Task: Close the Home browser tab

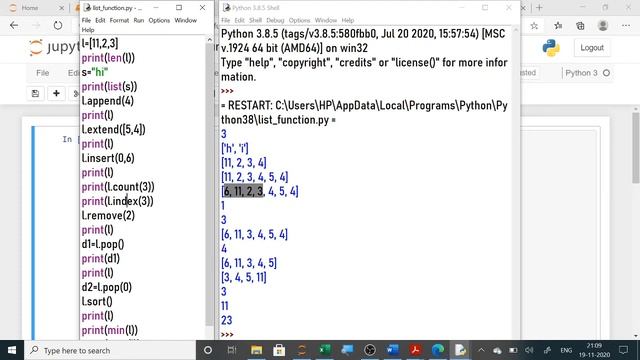Action: coord(61,8)
